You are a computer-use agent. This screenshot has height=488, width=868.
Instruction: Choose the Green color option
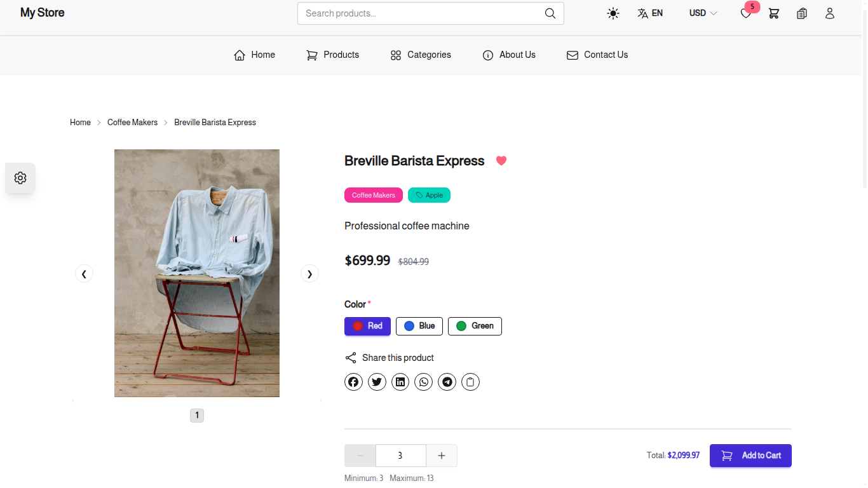(x=475, y=326)
